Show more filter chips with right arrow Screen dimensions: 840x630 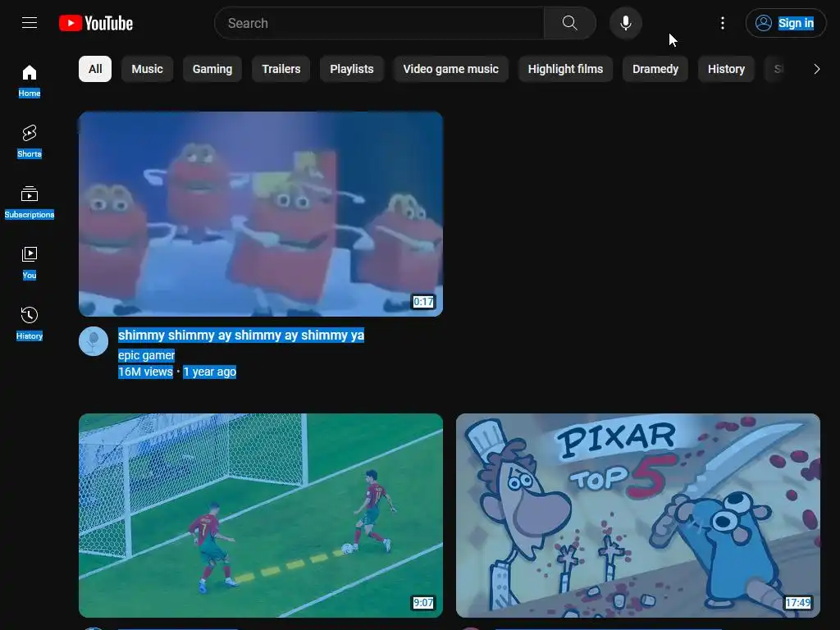pos(816,69)
